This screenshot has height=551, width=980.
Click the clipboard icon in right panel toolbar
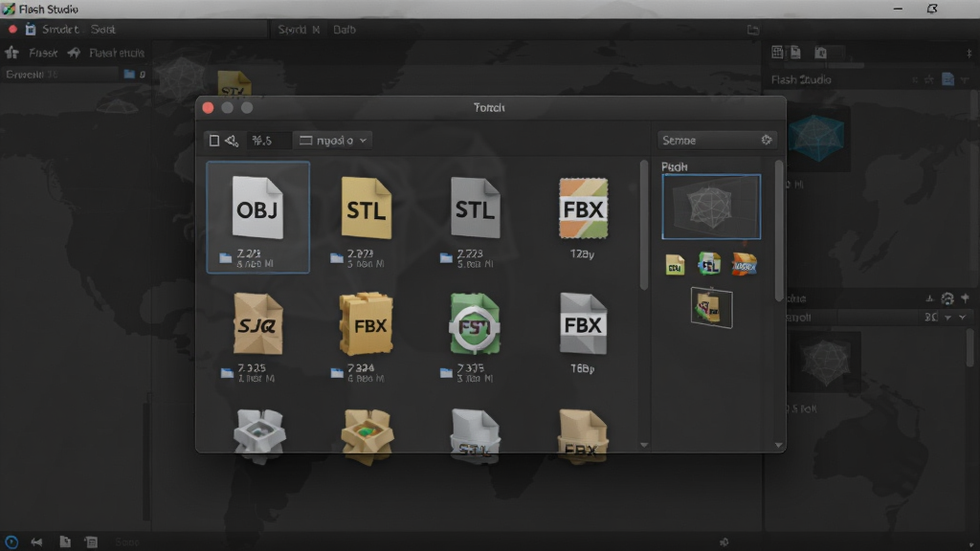(x=820, y=53)
